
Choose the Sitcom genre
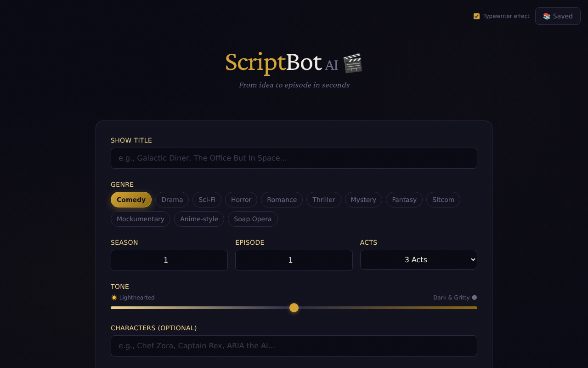(443, 200)
